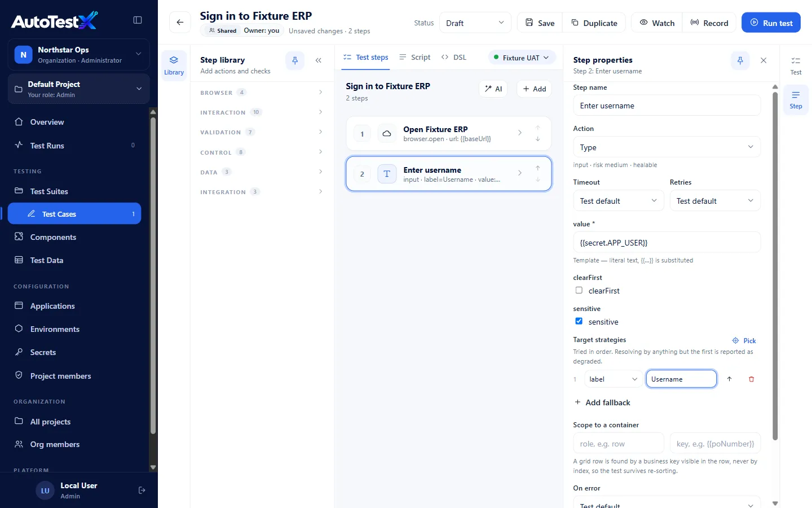This screenshot has height=508, width=812.
Task: Click the Save button
Action: click(540, 23)
